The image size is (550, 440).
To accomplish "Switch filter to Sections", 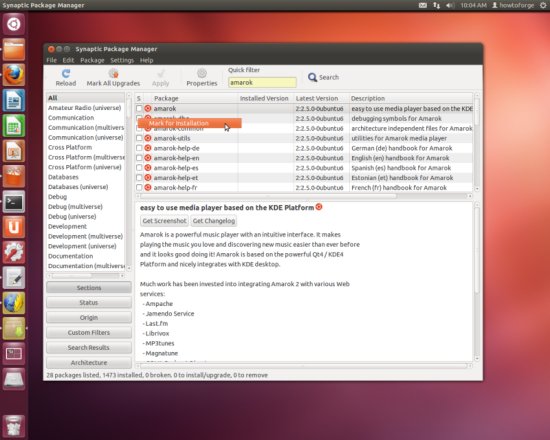I will (x=89, y=288).
